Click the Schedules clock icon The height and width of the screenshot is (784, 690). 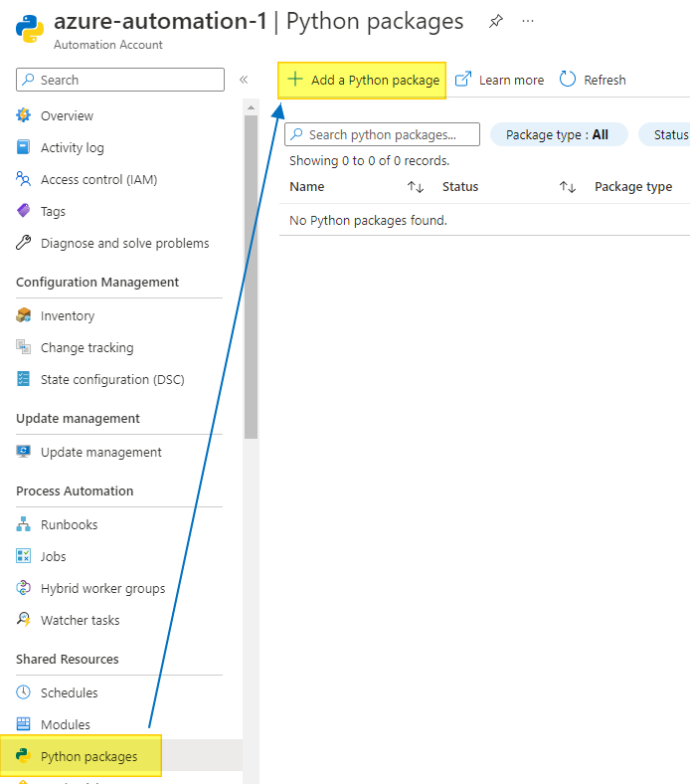(23, 692)
